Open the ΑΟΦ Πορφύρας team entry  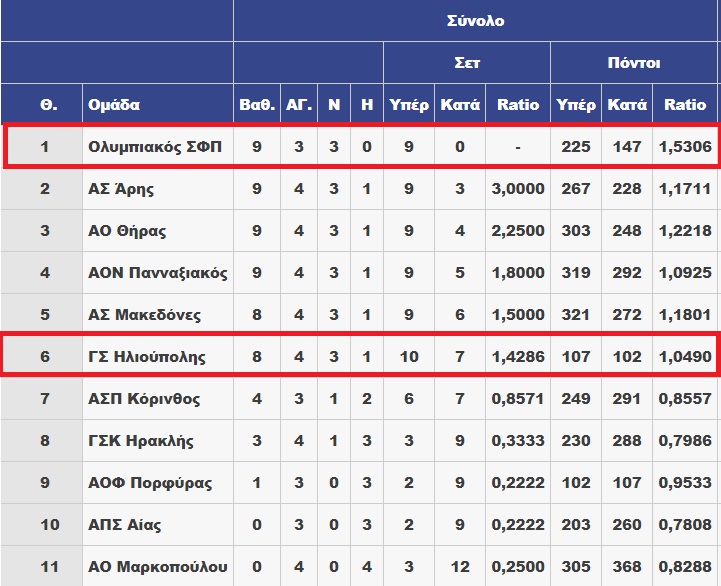click(150, 483)
